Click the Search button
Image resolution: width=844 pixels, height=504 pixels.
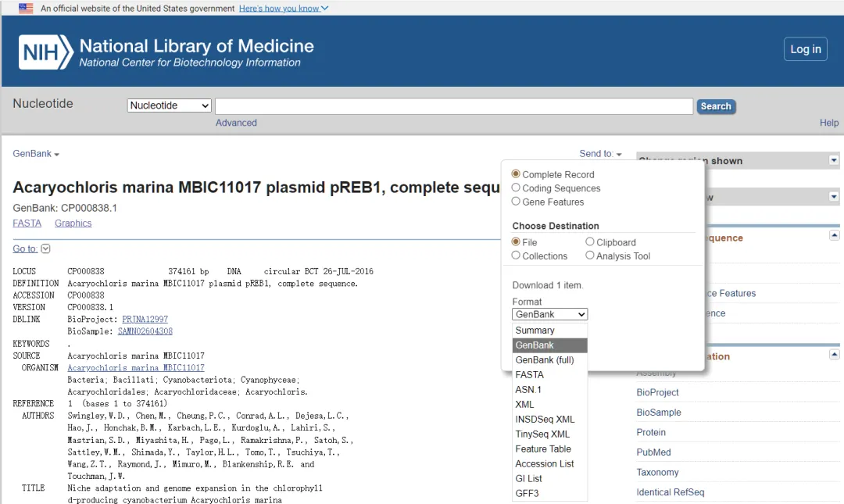point(715,106)
